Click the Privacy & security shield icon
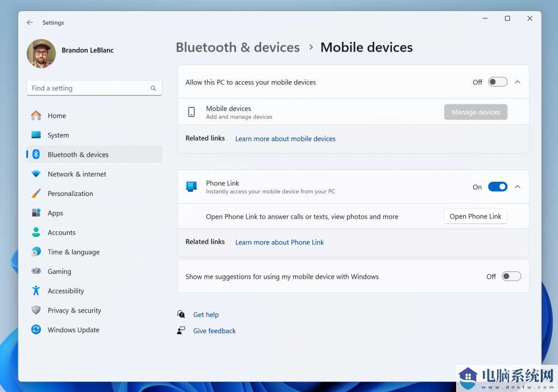 pyautogui.click(x=36, y=310)
